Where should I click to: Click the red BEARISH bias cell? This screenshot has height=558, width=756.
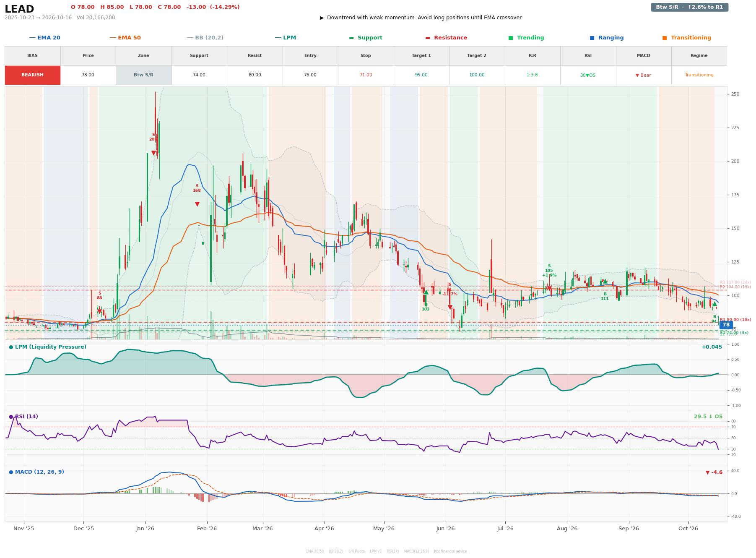33,75
